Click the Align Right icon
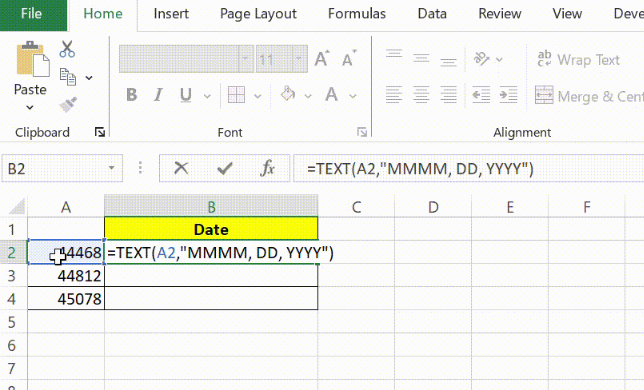The height and width of the screenshot is (390, 644). 448,95
